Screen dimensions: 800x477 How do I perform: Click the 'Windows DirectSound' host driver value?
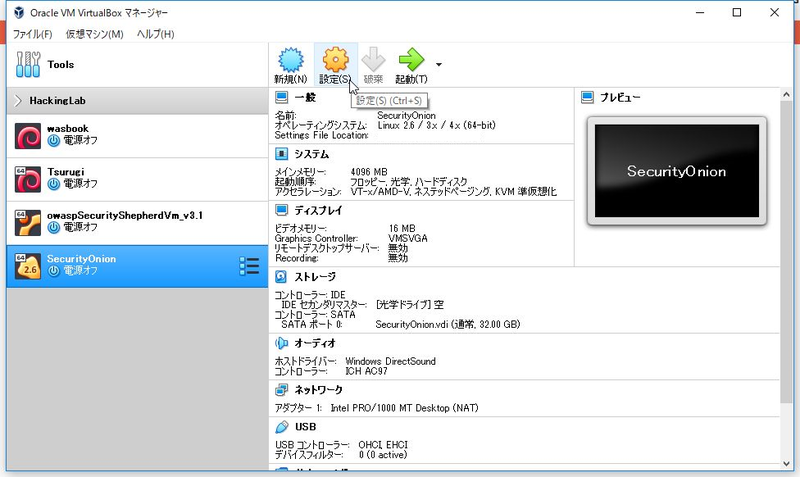391,361
